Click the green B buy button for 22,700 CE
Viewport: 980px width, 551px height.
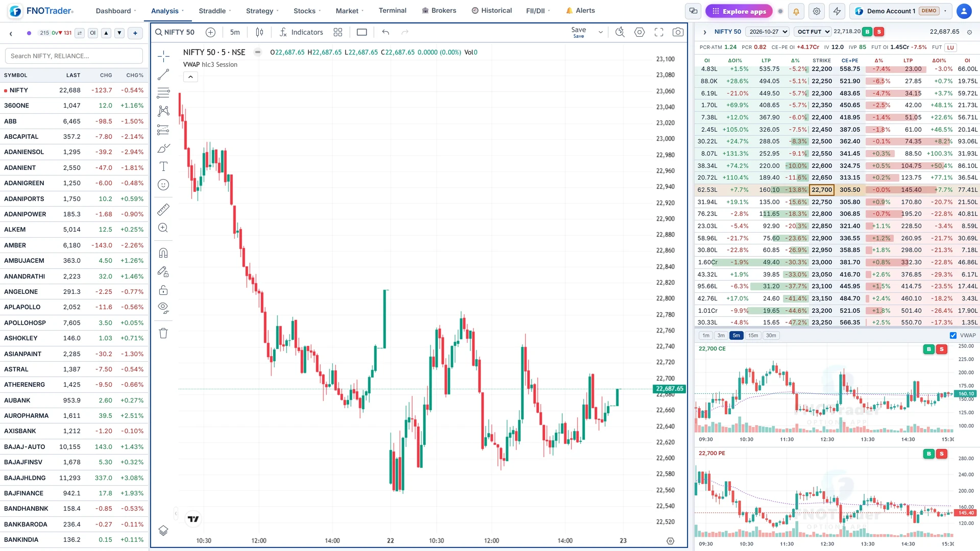point(929,349)
